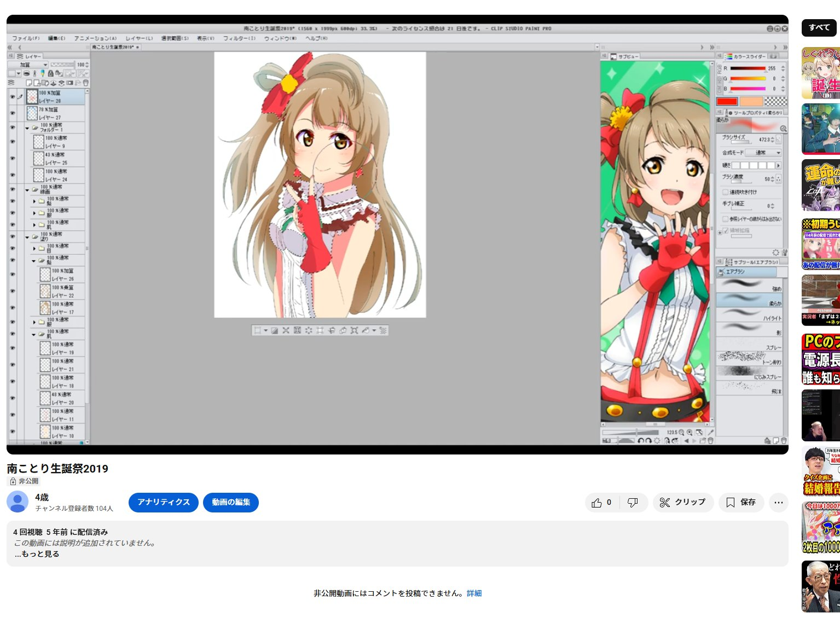
Task: Open the ファイル(F) menu
Action: click(26, 38)
